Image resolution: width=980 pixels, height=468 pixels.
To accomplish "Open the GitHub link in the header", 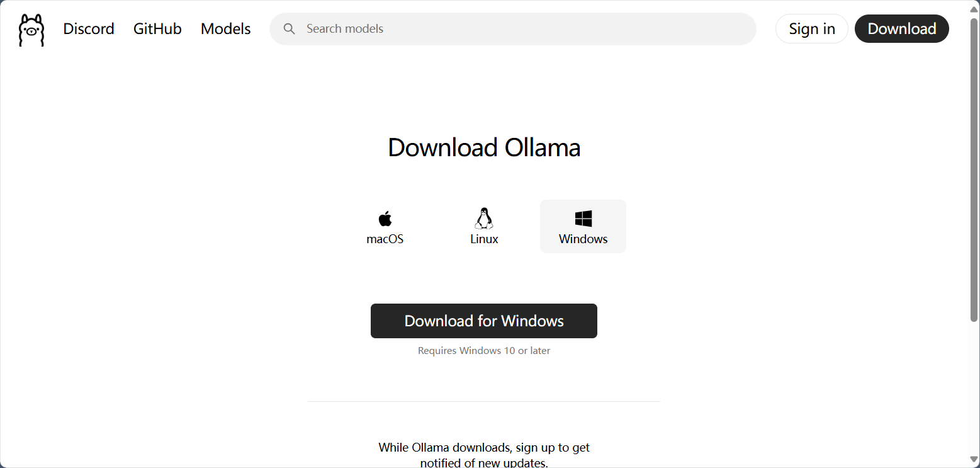I will pos(157,29).
